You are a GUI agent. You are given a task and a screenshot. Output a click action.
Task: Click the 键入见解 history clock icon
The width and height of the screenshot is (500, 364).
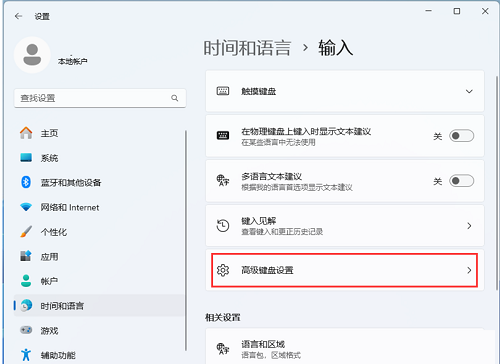click(223, 226)
